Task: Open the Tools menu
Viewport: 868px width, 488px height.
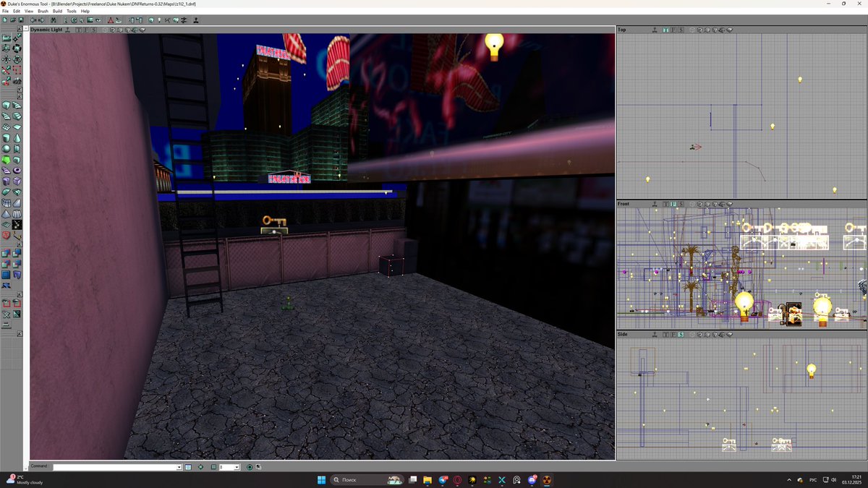Action: tap(72, 12)
